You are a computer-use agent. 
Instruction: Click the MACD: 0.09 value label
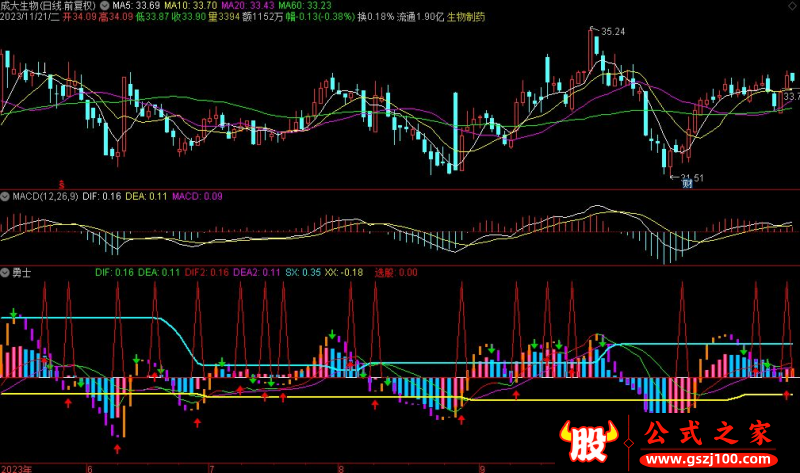[197, 196]
